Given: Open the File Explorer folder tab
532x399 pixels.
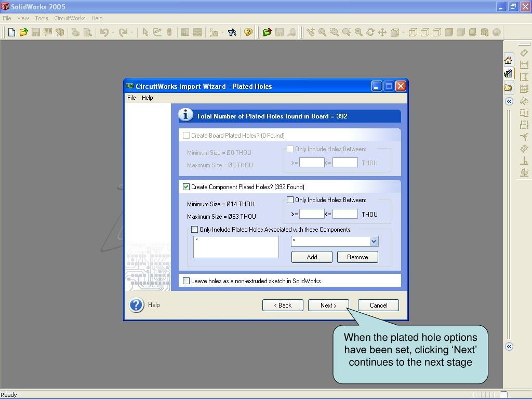Looking at the screenshot, I should 508,87.
